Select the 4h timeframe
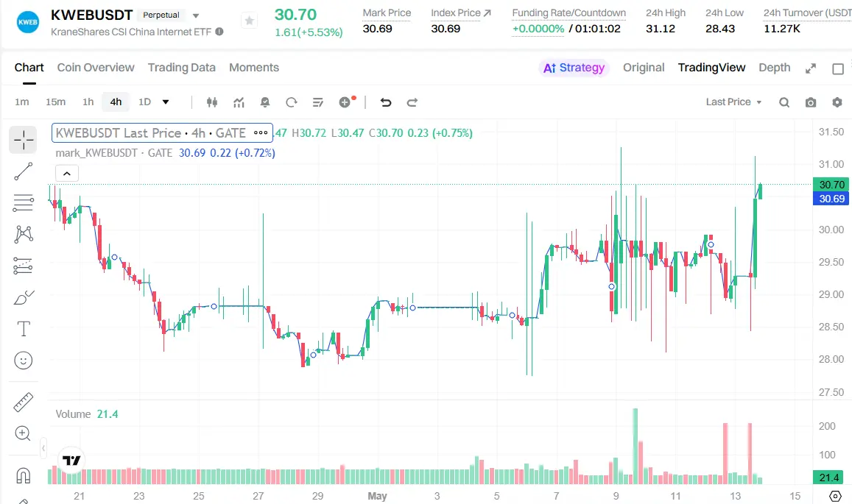Viewport: 852px width, 504px height. click(116, 102)
